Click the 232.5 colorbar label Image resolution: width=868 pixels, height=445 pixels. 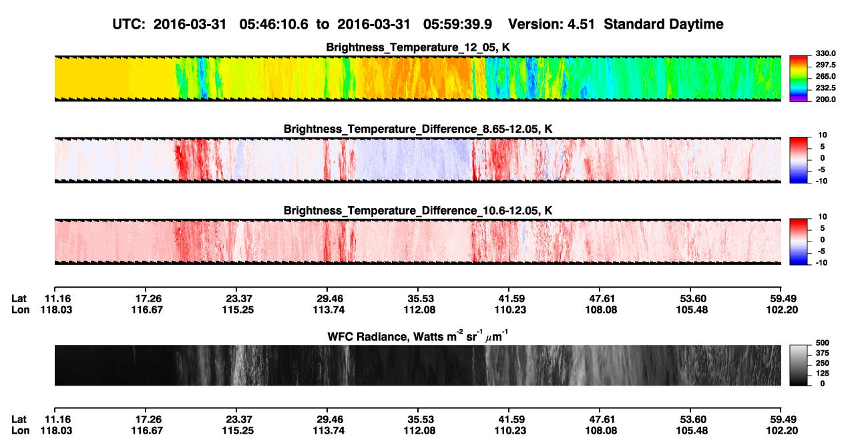coord(826,87)
